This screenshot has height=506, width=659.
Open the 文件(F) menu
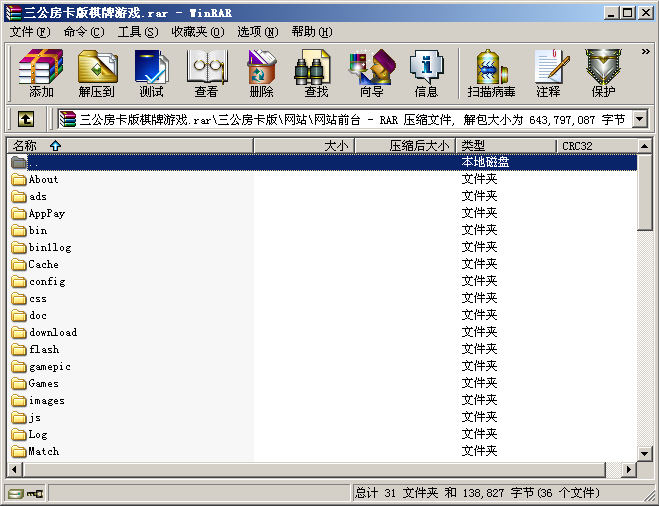click(x=29, y=32)
